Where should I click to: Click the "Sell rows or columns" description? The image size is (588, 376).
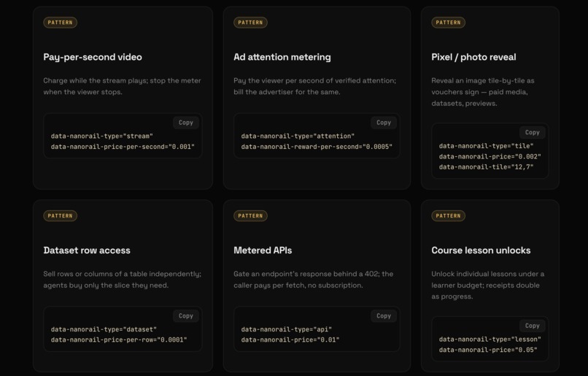(123, 280)
